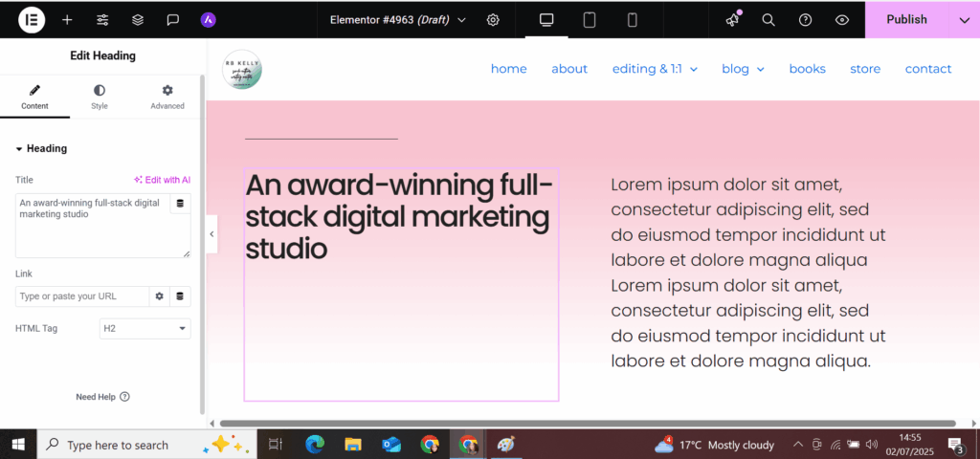Viewport: 980px width, 459px height.
Task: Click Publish button
Action: pyautogui.click(x=906, y=20)
